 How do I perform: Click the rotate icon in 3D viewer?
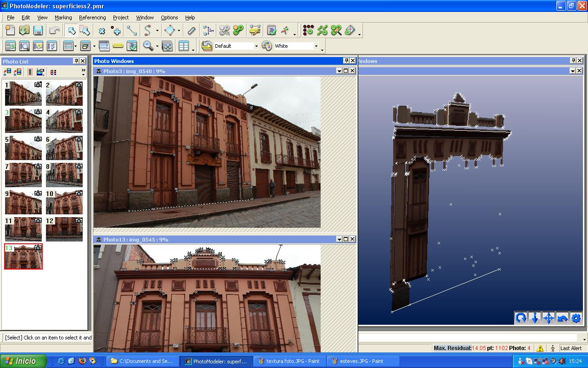(521, 318)
